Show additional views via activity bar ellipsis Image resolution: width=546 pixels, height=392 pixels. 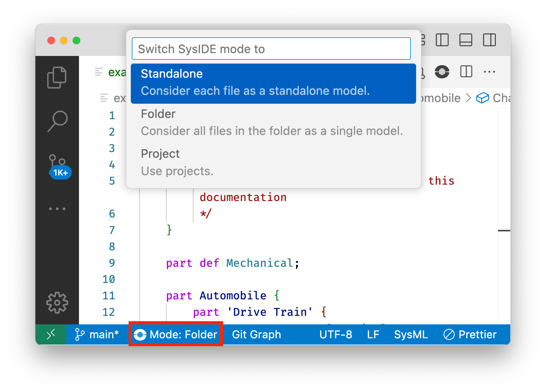[x=57, y=209]
